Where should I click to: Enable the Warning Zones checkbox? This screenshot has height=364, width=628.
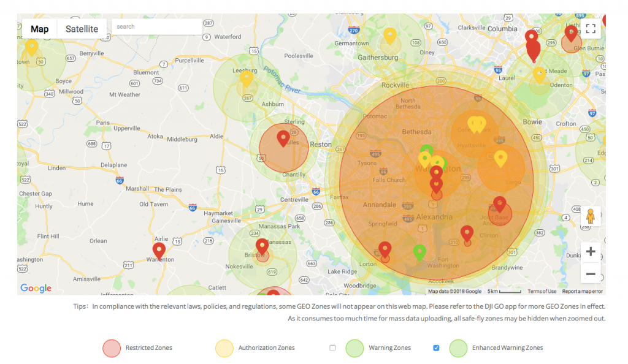tap(332, 347)
